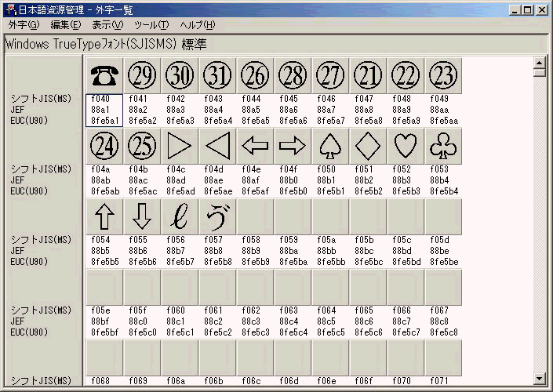Select the circled 25 glyph
553x392 pixels.
142,147
